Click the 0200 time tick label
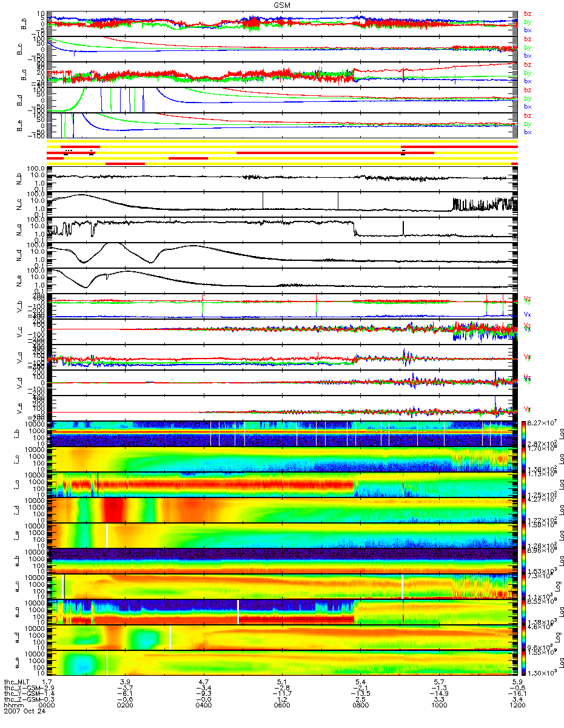This screenshot has height=728, width=564. point(125,705)
